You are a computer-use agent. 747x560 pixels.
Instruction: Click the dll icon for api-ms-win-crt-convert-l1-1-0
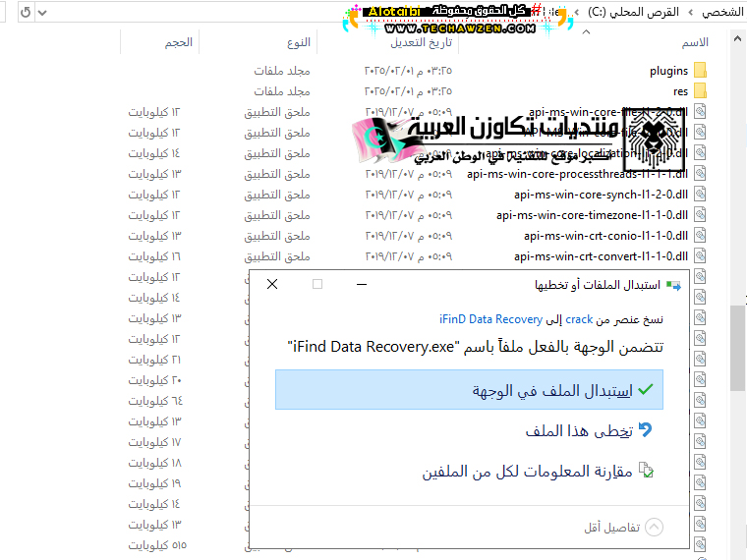pos(700,256)
